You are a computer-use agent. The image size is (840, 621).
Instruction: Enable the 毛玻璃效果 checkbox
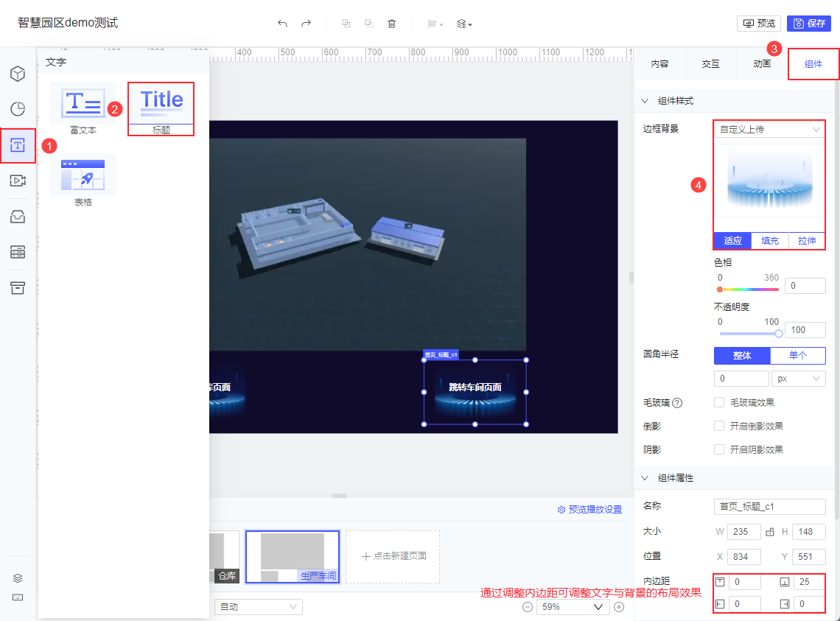point(719,402)
